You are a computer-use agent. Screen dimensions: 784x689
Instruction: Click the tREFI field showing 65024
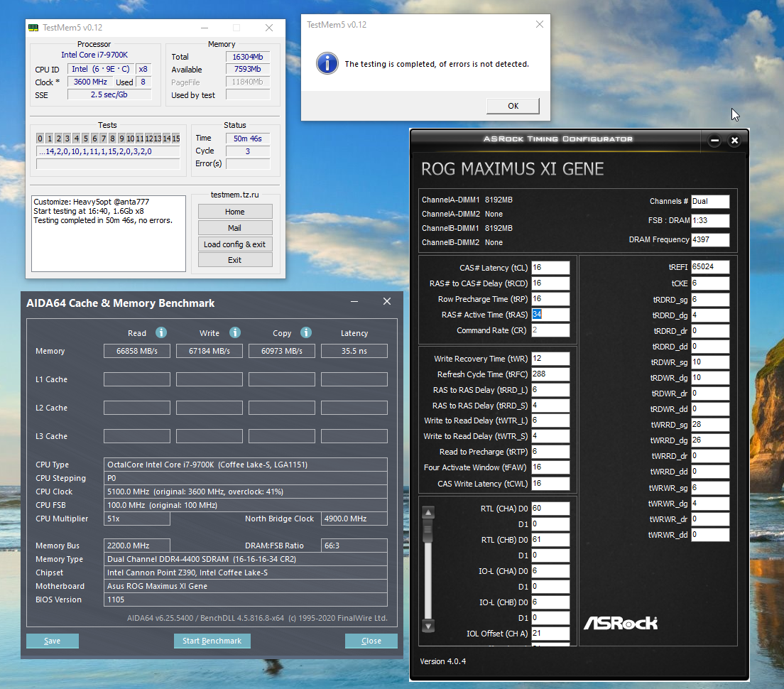point(710,267)
